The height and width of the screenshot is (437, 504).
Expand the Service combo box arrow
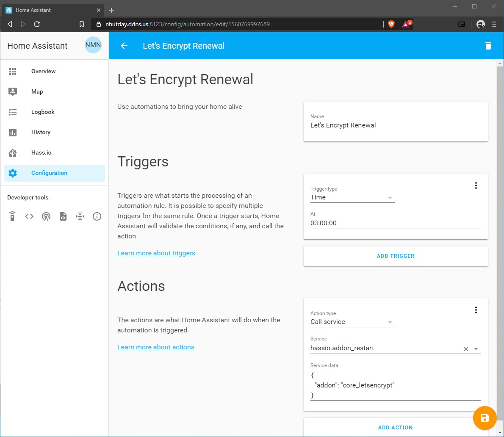click(476, 348)
